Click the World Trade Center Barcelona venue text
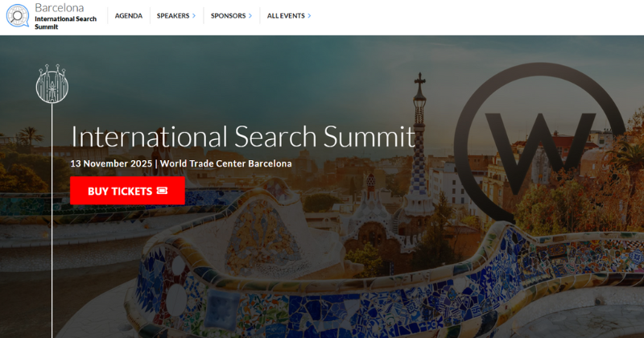 click(226, 163)
